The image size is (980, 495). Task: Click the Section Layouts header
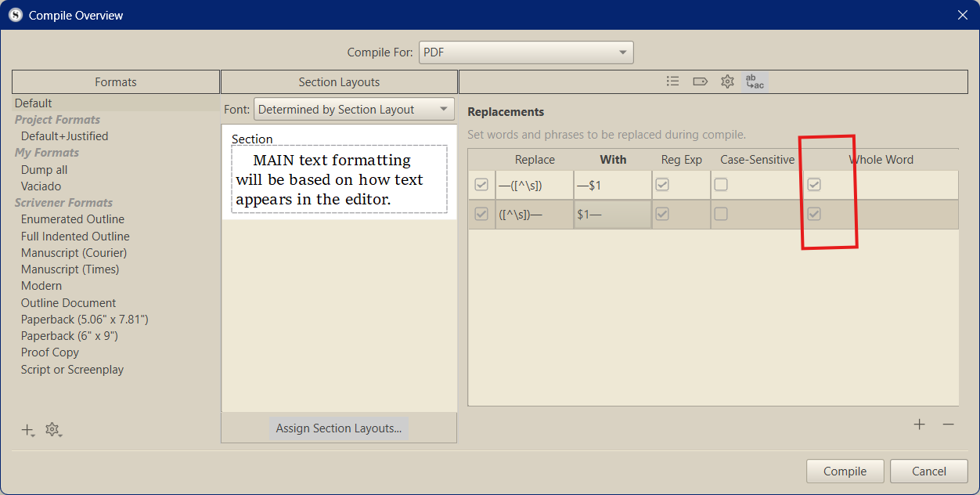pyautogui.click(x=339, y=81)
